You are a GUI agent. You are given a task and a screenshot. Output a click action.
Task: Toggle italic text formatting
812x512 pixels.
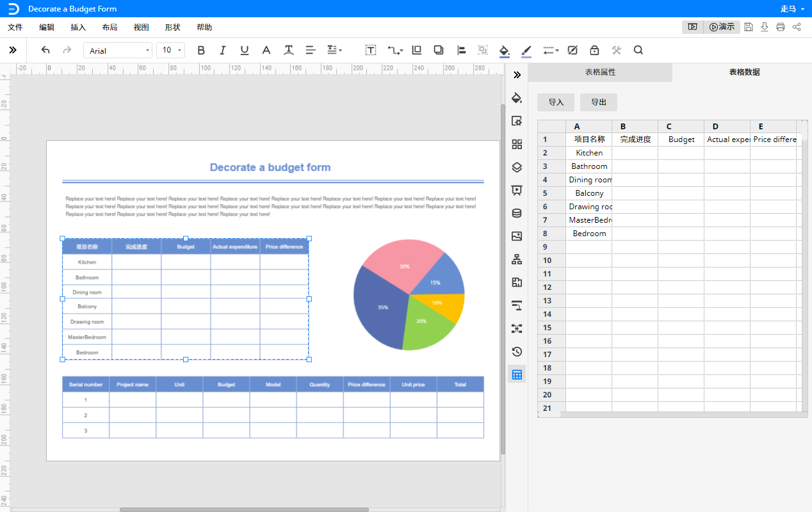[x=223, y=50]
